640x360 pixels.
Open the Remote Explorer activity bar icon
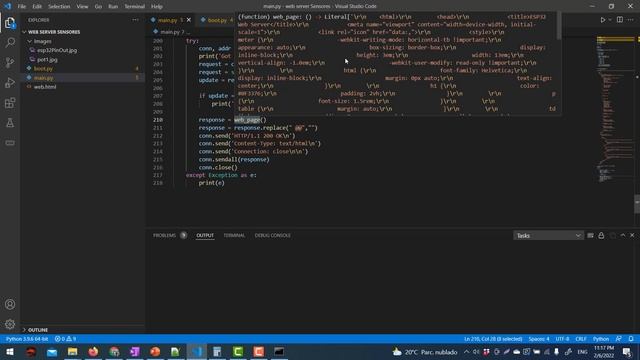click(x=10, y=142)
